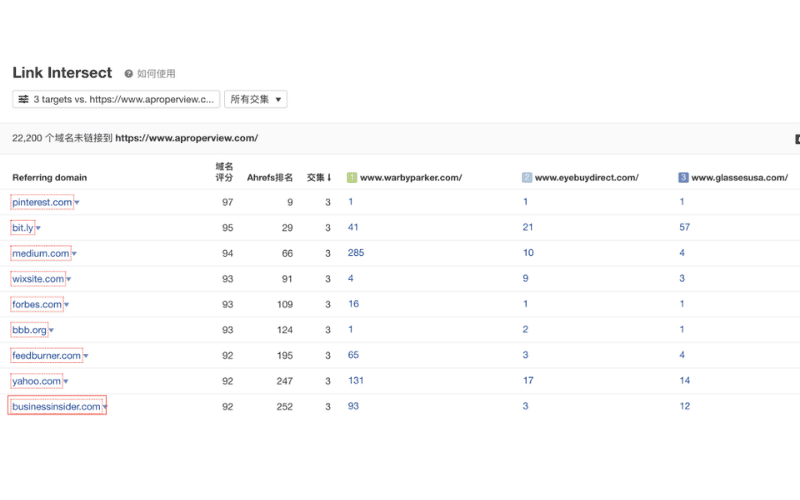Open the 93 warbyparker links for businessinsider.com
The width and height of the screenshot is (800, 500).
click(353, 406)
